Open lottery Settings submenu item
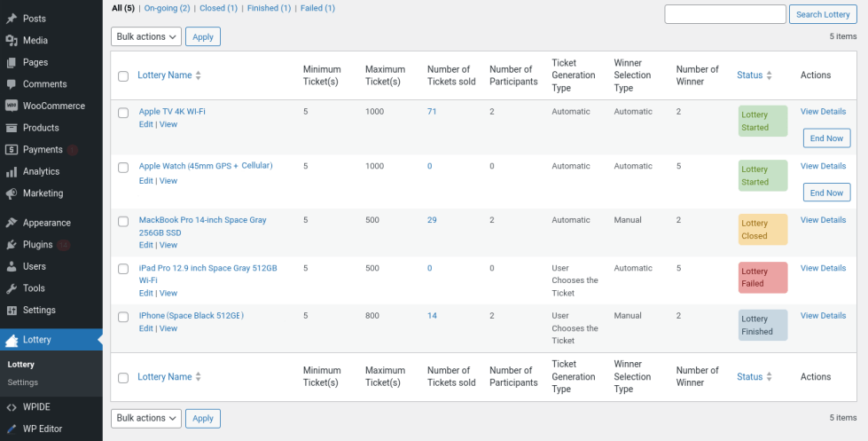Viewport: 868px width, 441px height. click(23, 382)
